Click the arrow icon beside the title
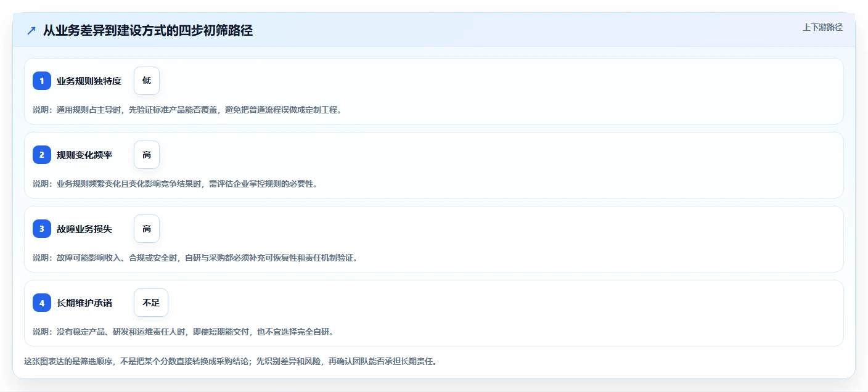The image size is (868, 392). tap(31, 30)
